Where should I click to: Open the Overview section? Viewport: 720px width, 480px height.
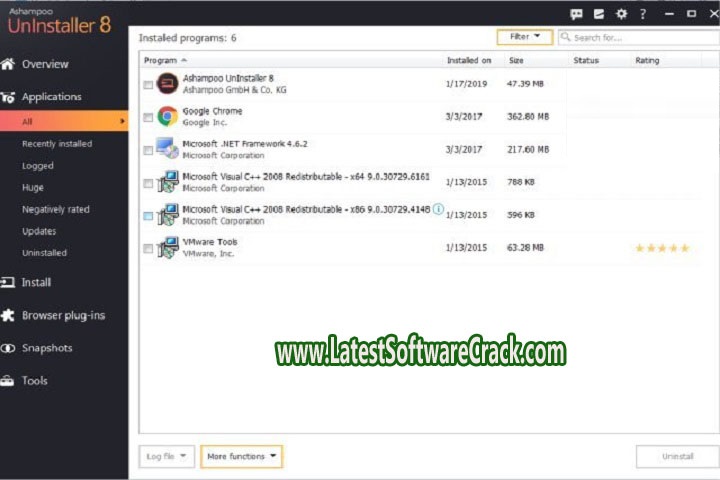coord(45,64)
